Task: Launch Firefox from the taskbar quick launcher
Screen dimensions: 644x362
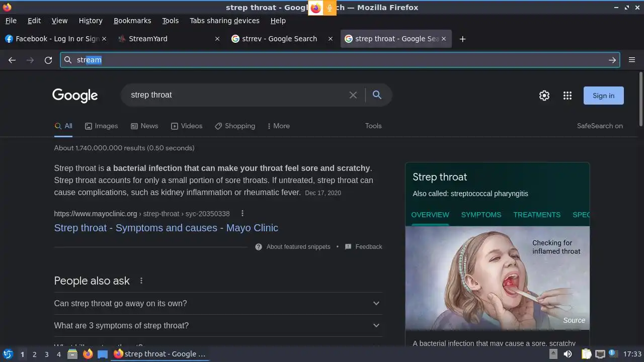Action: point(88,354)
